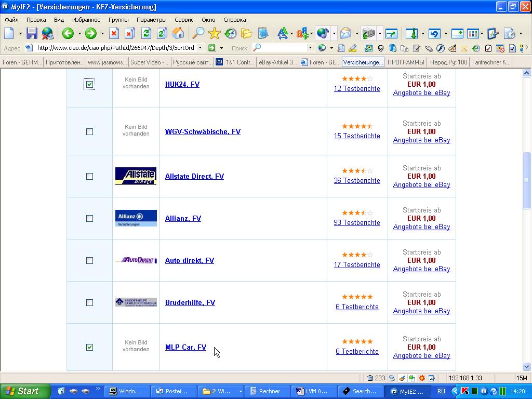
Task: Open the search box dropdown arrow
Action: (x=310, y=48)
